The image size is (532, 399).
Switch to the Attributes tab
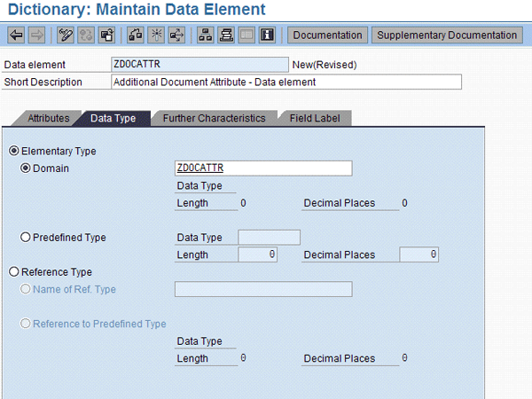(x=48, y=118)
